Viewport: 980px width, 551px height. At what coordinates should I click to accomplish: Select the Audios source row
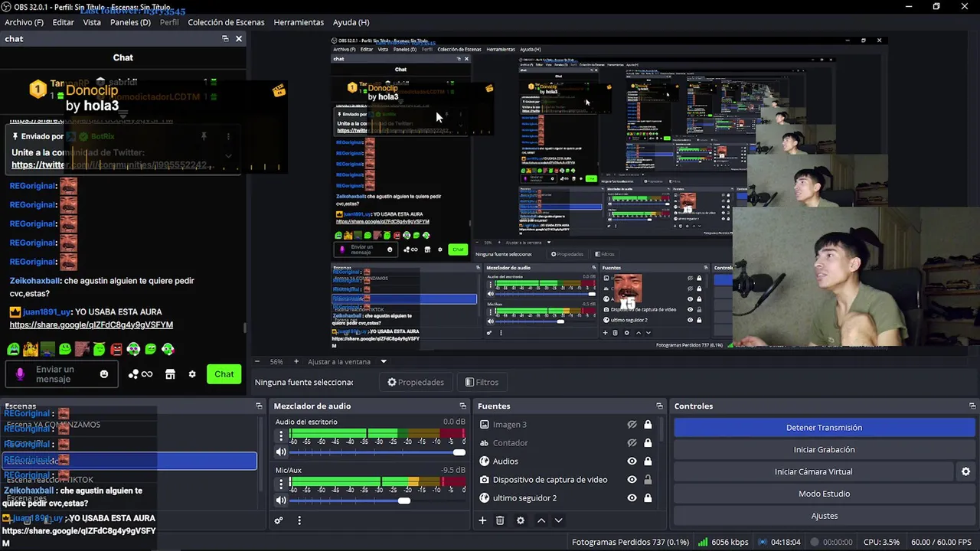(567, 461)
